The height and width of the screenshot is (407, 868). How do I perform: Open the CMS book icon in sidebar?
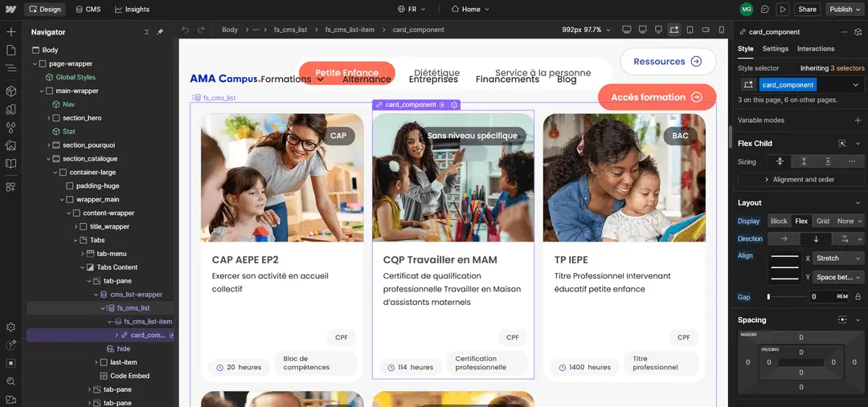tap(10, 164)
